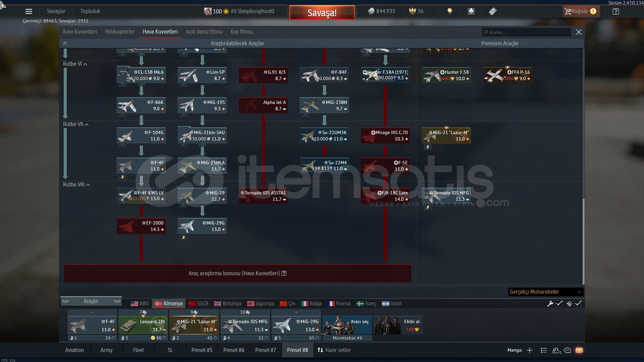Click Aracı seç empty crew slot
Viewport: 644px width, 362px height.
347,325
